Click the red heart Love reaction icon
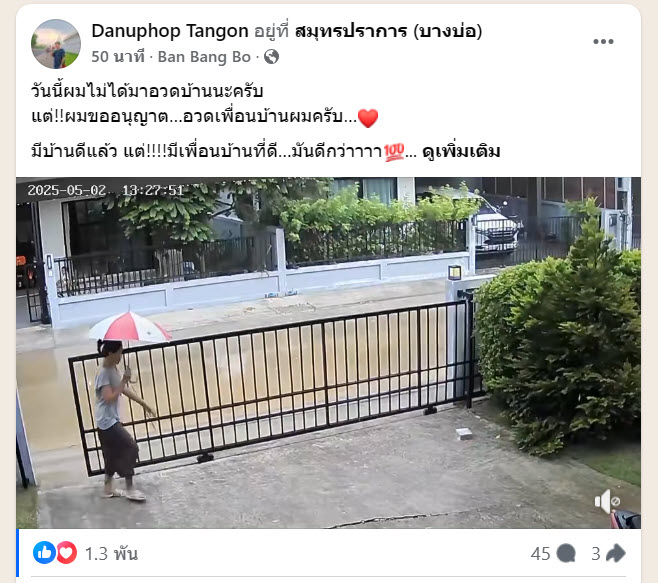The image size is (658, 583). point(66,552)
